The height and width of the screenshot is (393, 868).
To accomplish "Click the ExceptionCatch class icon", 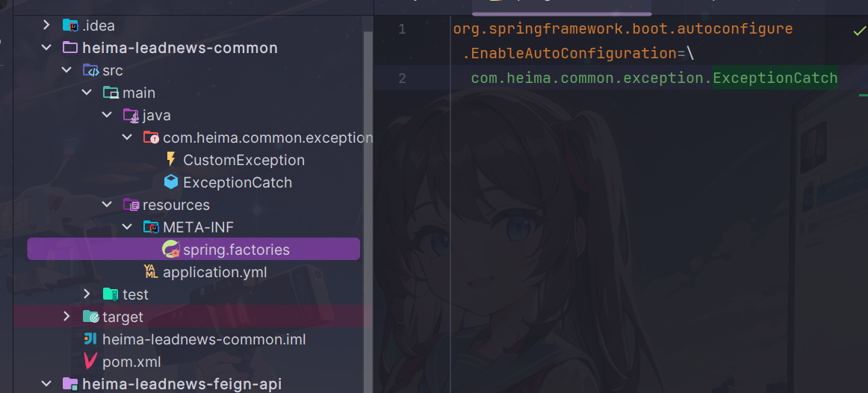I will [171, 182].
